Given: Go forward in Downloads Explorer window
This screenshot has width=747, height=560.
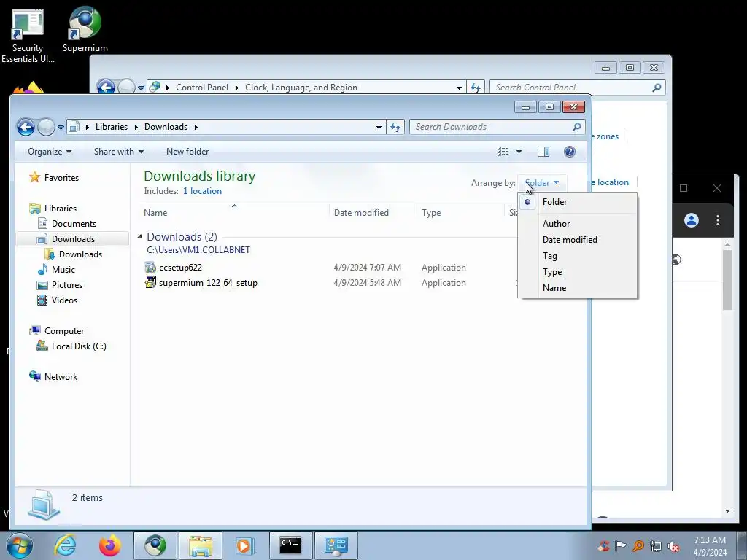Looking at the screenshot, I should coord(46,127).
